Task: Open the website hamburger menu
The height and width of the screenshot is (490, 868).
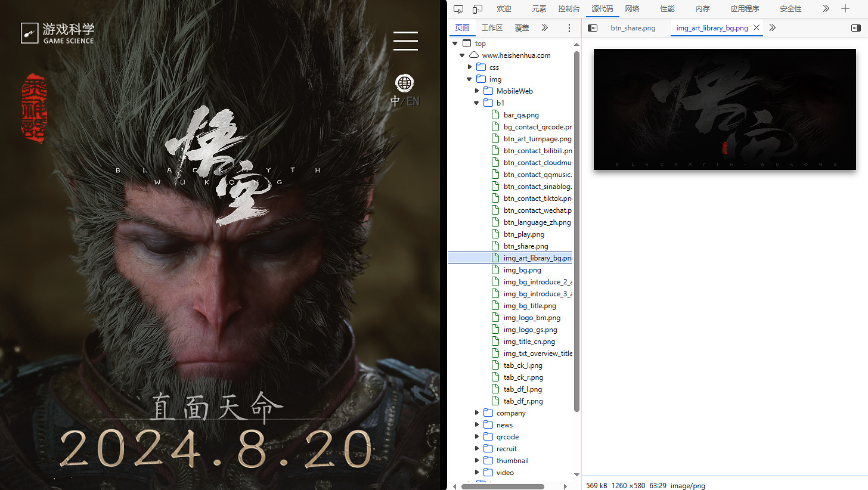Action: tap(405, 41)
